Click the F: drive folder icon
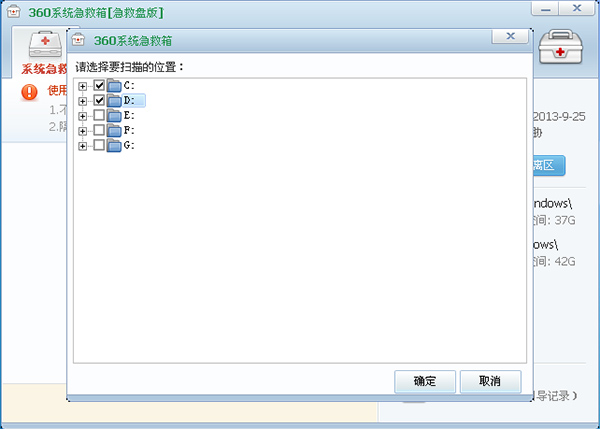Screen dimensions: 600x429 coord(114,130)
